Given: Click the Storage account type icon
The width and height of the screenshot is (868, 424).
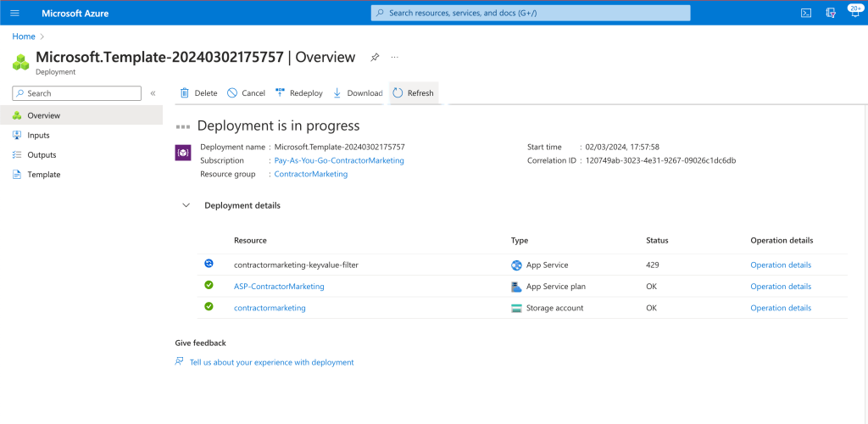Looking at the screenshot, I should tap(516, 309).
